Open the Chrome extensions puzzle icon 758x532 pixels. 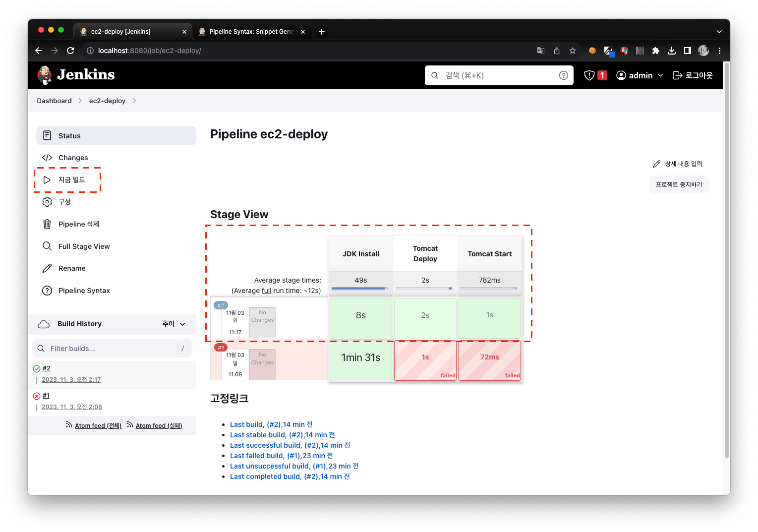[656, 51]
